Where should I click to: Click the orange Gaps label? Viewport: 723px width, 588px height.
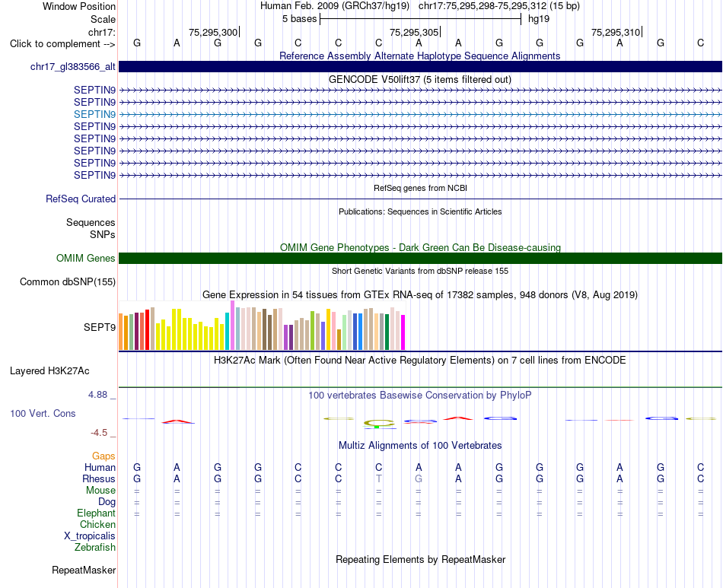tap(104, 456)
